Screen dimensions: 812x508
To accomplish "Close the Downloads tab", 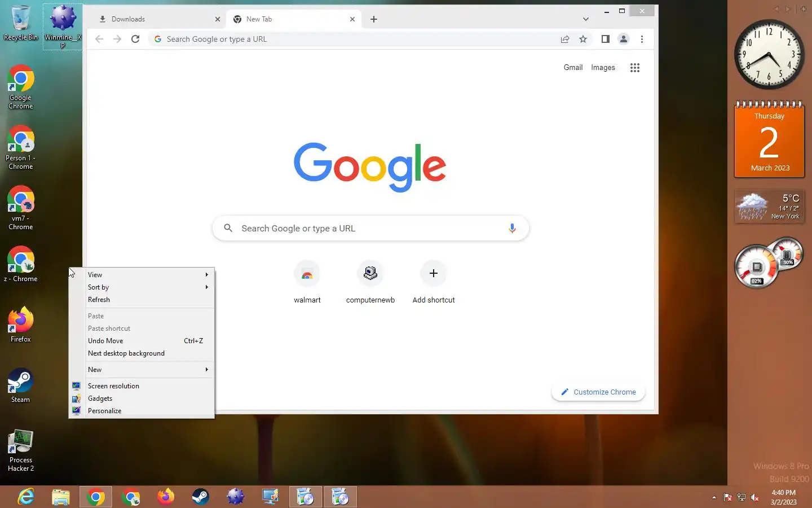I will click(218, 19).
